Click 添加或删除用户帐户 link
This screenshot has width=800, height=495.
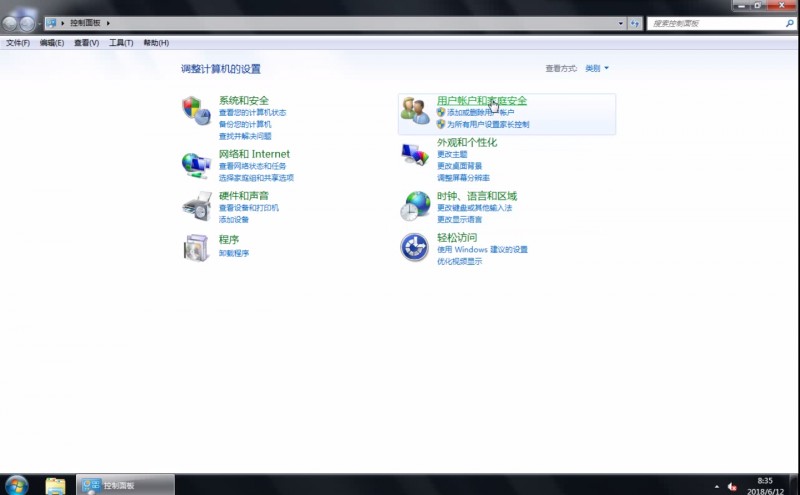tap(481, 112)
